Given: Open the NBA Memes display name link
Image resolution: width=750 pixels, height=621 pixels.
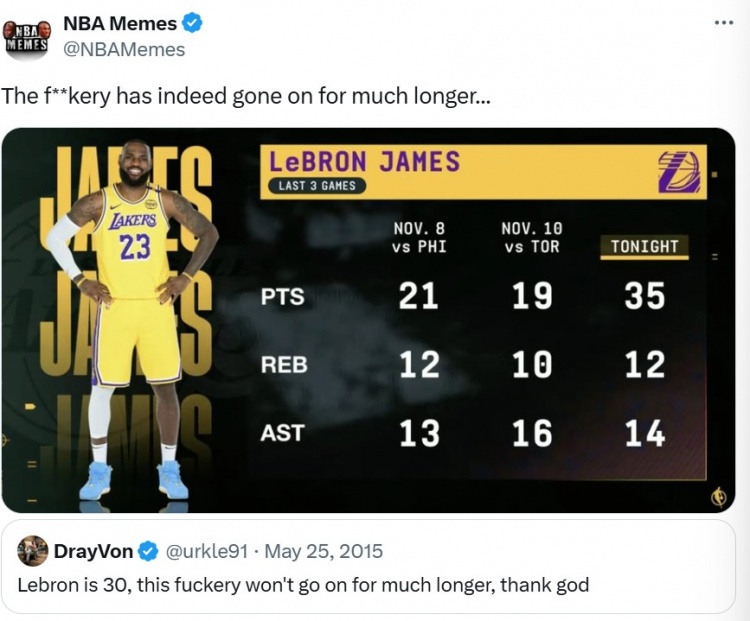Looking at the screenshot, I should click(x=120, y=23).
